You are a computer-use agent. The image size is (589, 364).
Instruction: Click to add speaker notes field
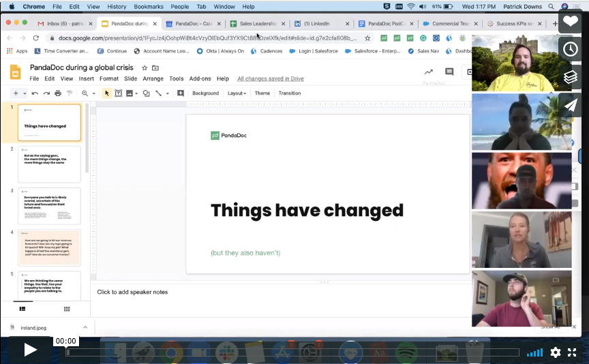[x=132, y=292]
